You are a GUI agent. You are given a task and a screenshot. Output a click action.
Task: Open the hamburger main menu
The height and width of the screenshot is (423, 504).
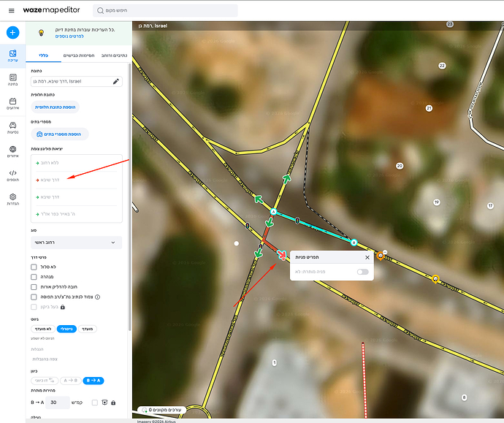(x=12, y=11)
